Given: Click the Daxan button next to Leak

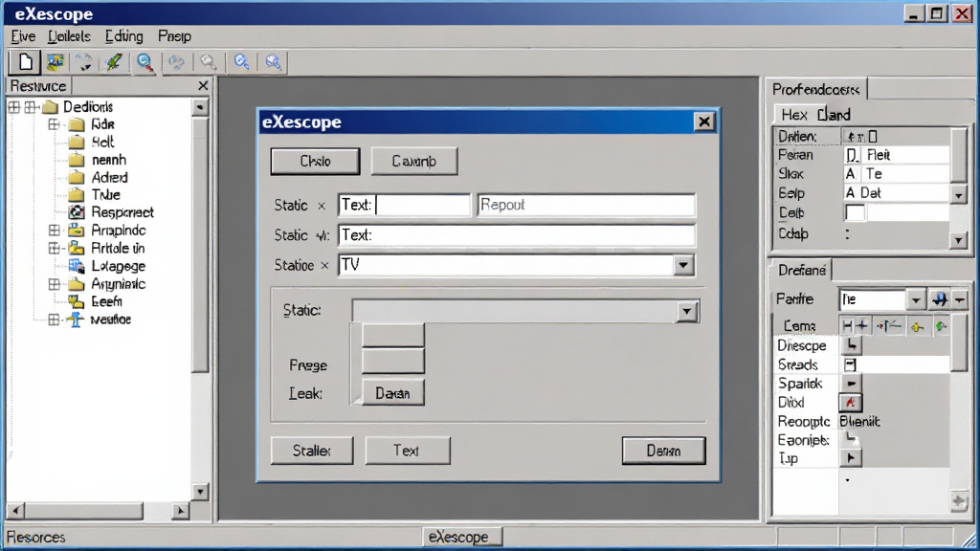Looking at the screenshot, I should click(x=392, y=393).
